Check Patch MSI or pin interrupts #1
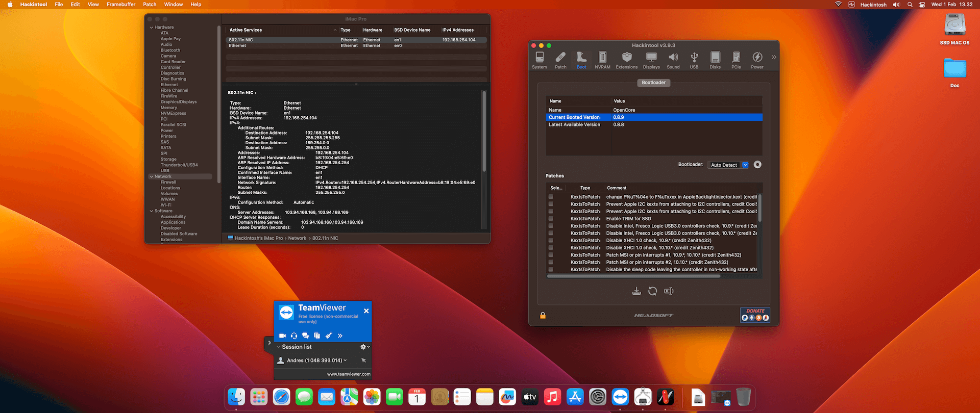 (551, 255)
